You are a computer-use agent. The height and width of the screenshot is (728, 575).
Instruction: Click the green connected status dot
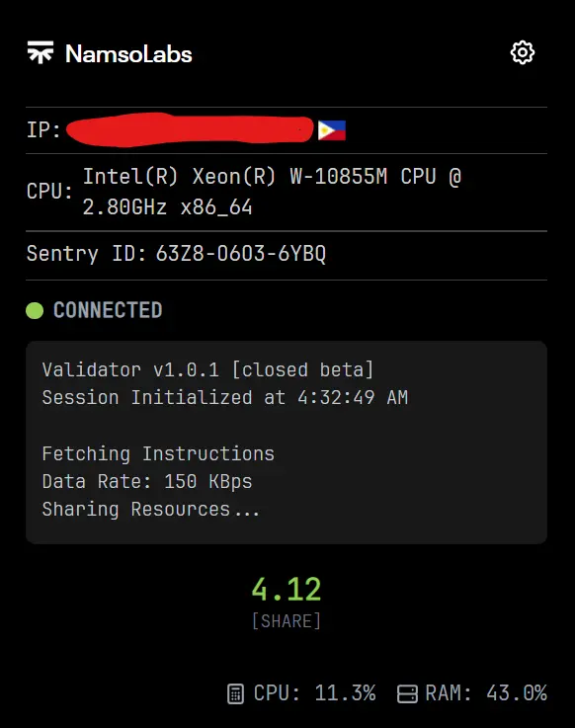(35, 310)
